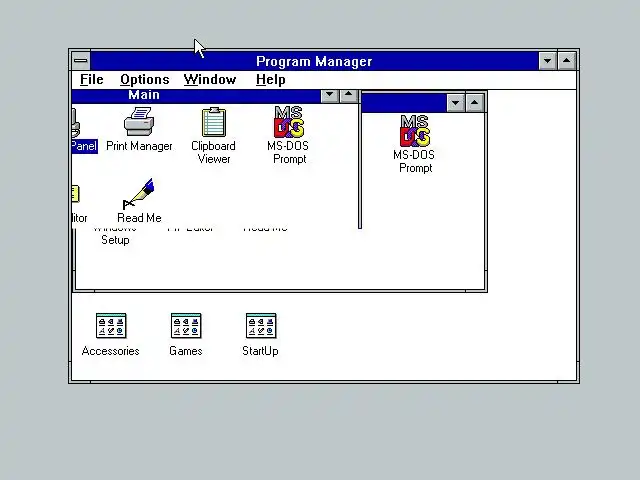This screenshot has width=640, height=480.
Task: Maximize the untitled group window
Action: (474, 103)
